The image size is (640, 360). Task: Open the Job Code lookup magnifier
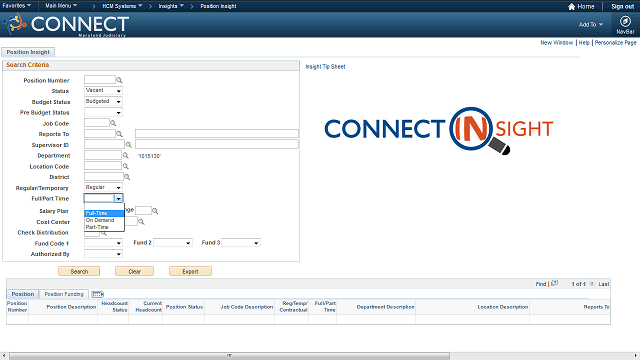tap(113, 123)
